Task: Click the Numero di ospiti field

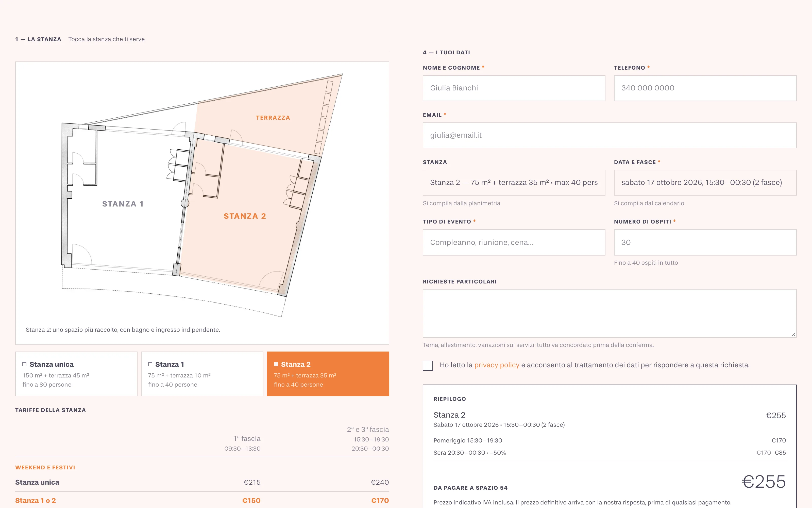Action: click(705, 242)
